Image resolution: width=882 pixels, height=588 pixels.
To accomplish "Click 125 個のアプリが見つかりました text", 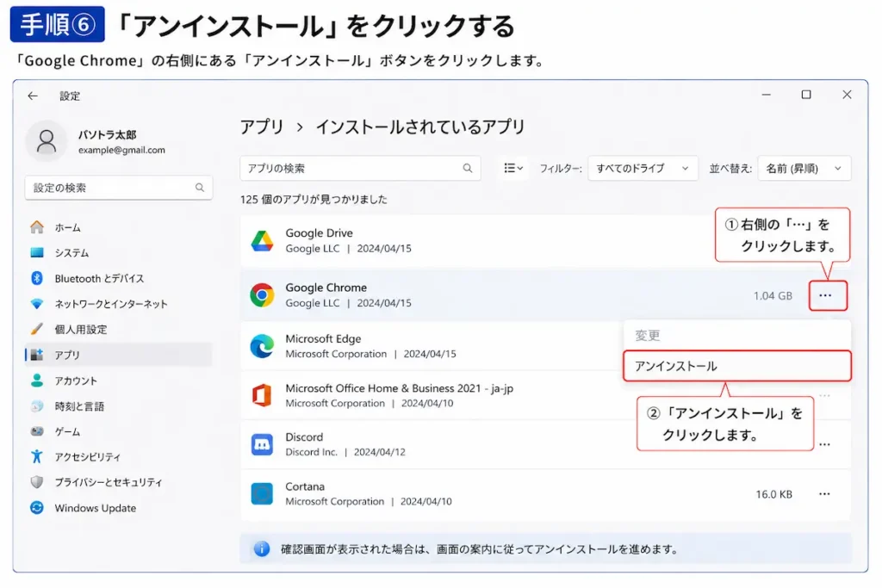I will pyautogui.click(x=314, y=199).
